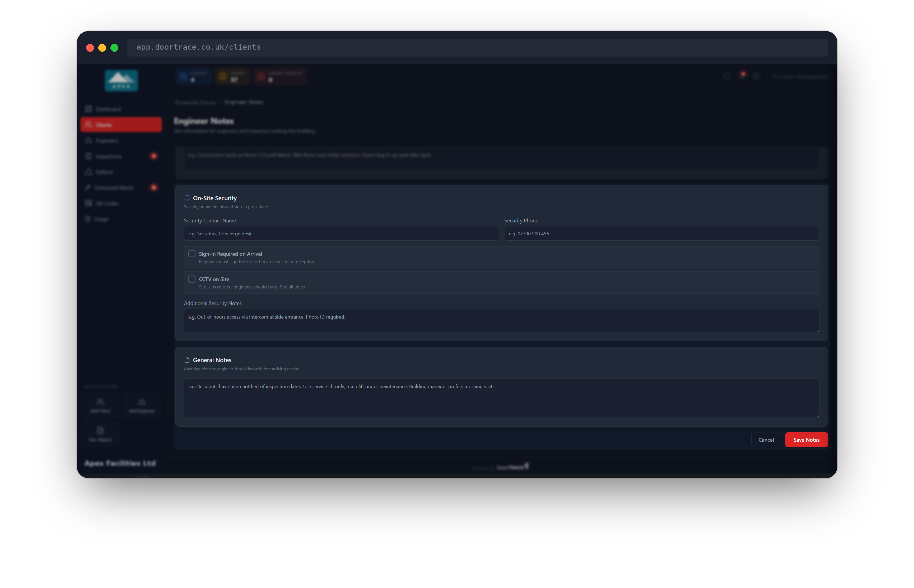914x588 pixels.
Task: Click the red close window dot
Action: [90, 48]
